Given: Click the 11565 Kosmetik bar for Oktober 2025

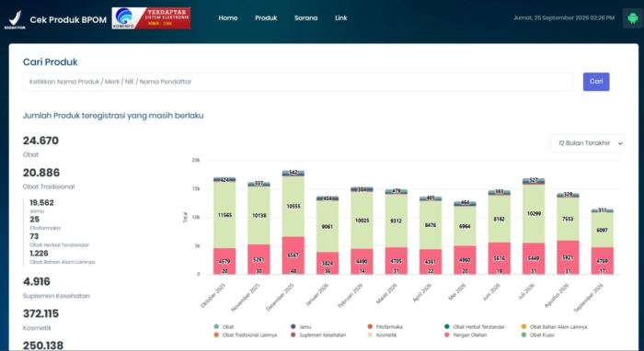Looking at the screenshot, I should point(224,215).
